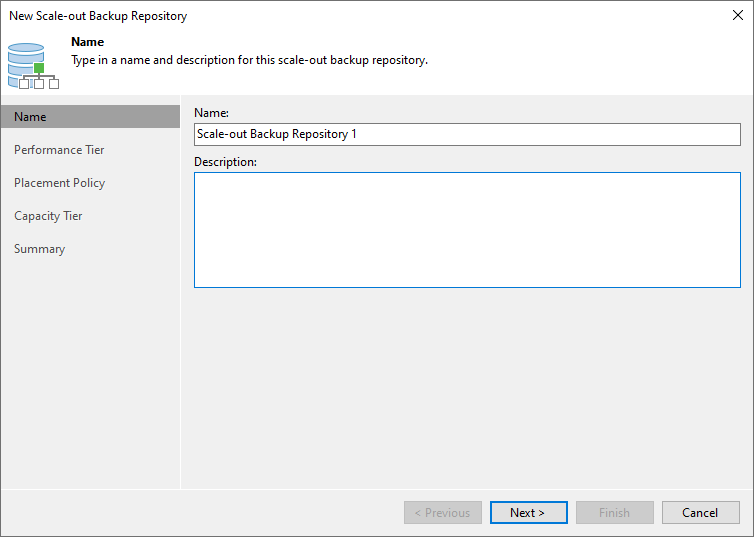The height and width of the screenshot is (537, 754).
Task: Click the disabled < Previous button
Action: 442,513
